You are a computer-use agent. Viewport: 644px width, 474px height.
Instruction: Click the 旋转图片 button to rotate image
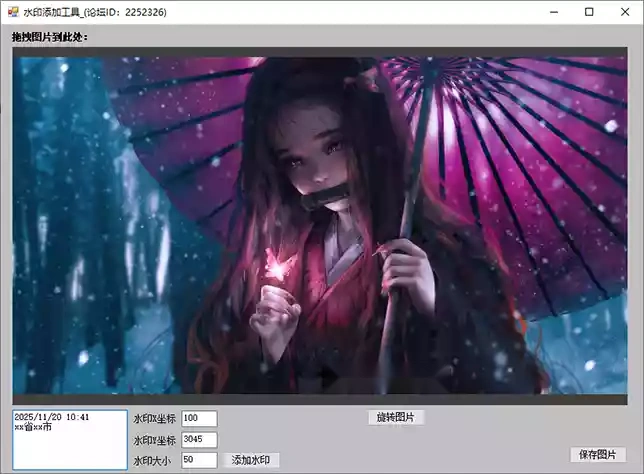point(396,417)
